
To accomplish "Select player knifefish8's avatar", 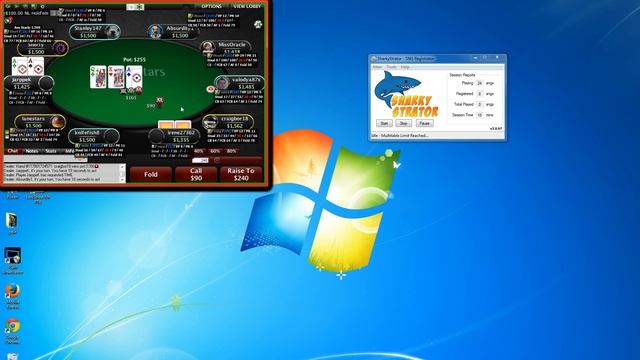I will pyautogui.click(x=111, y=136).
